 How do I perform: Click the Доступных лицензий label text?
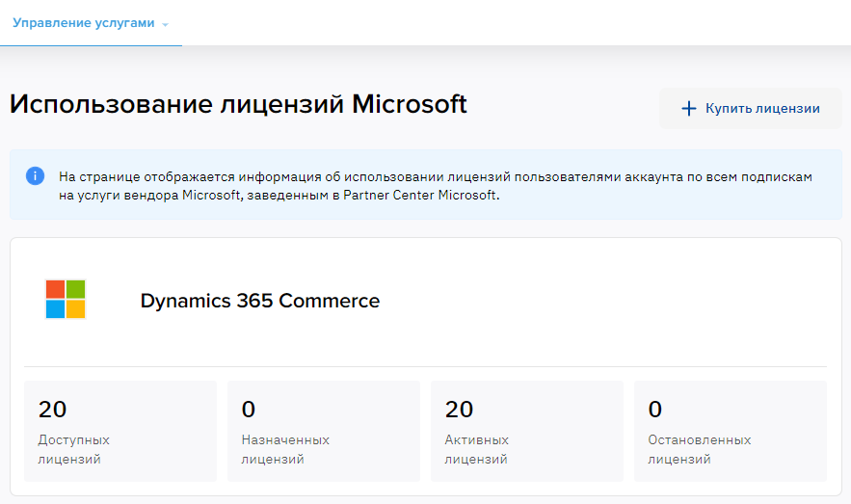(74, 449)
